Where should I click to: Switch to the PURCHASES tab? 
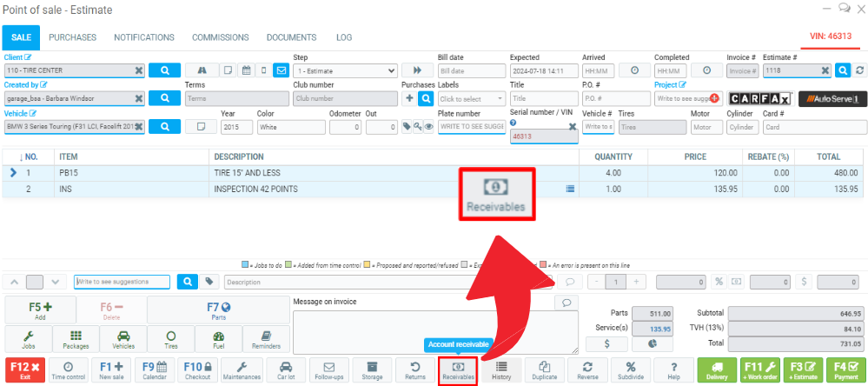pyautogui.click(x=72, y=38)
